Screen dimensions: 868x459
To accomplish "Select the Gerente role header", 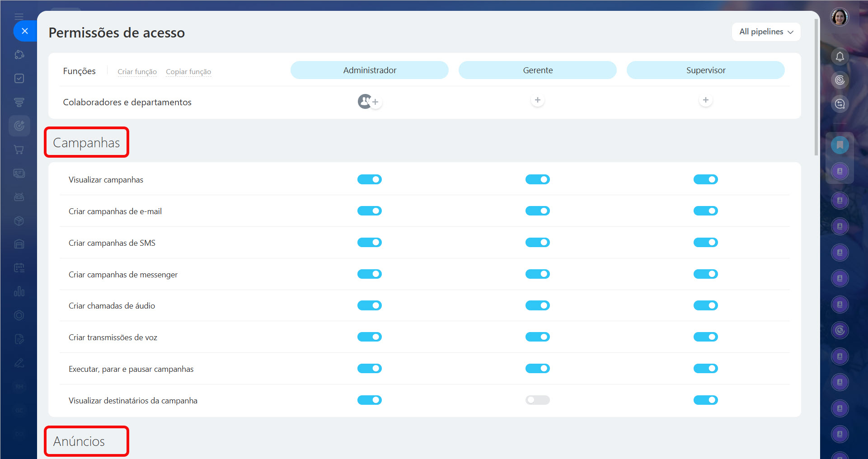I will point(538,70).
